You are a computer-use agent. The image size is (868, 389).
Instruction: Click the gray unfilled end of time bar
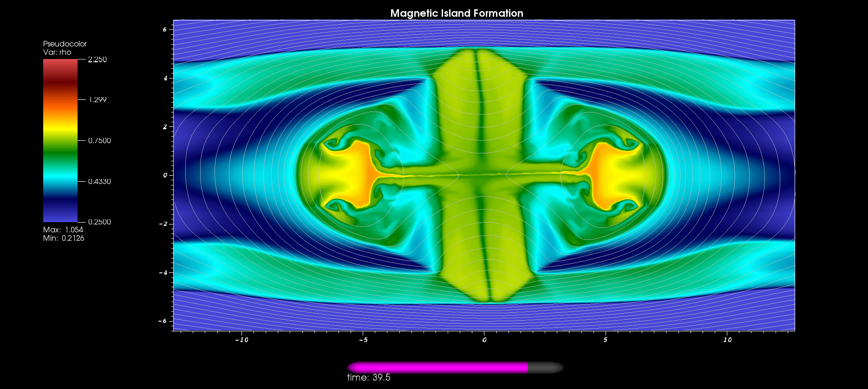pos(546,368)
